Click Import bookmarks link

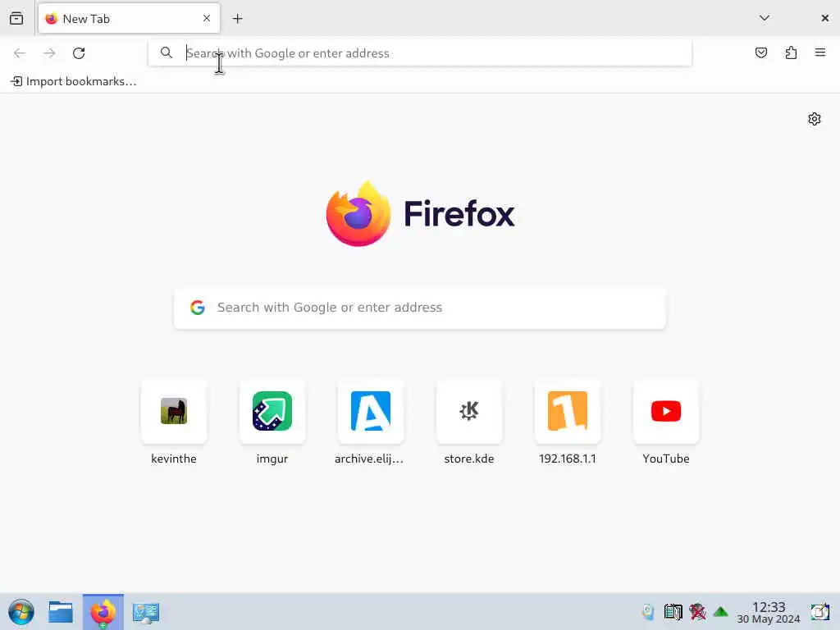point(74,81)
